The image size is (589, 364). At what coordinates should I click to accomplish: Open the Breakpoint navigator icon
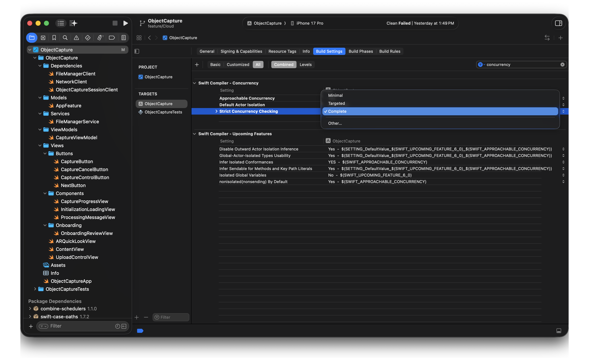tap(112, 38)
